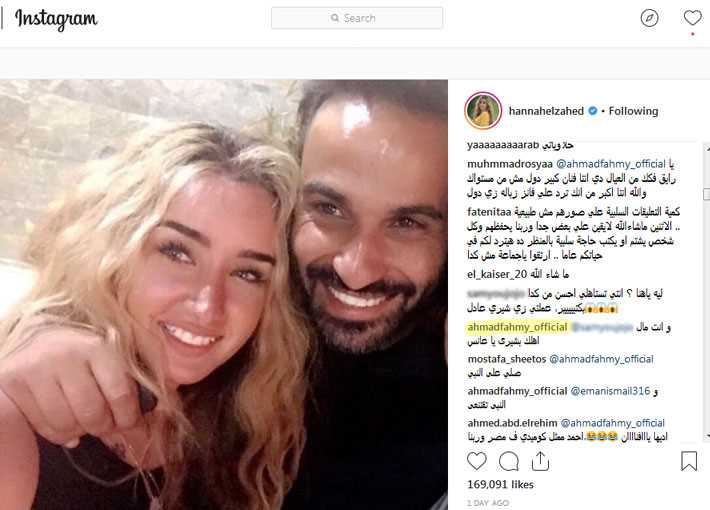The width and height of the screenshot is (710, 510).
Task: Open the Explore compass icon
Action: (649, 18)
